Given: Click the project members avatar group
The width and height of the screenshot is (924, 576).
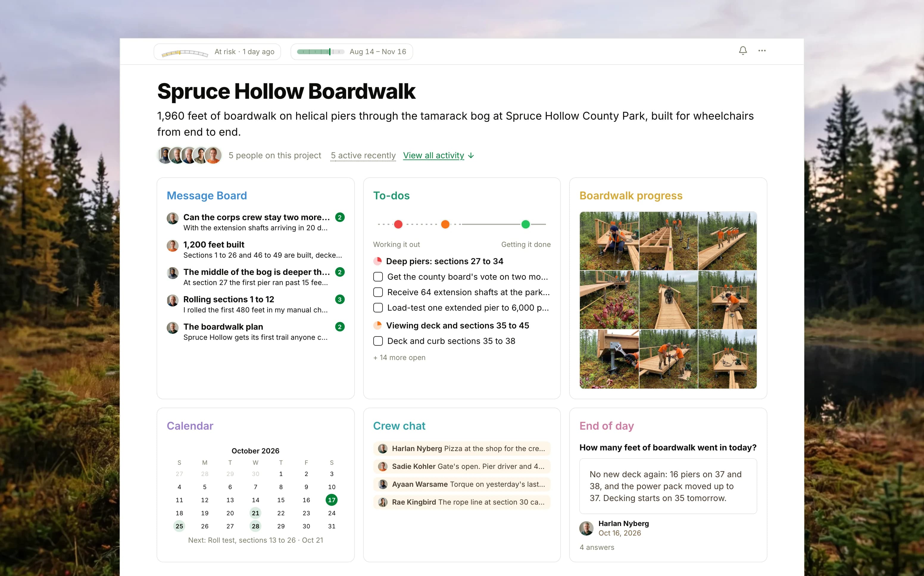Looking at the screenshot, I should 189,155.
